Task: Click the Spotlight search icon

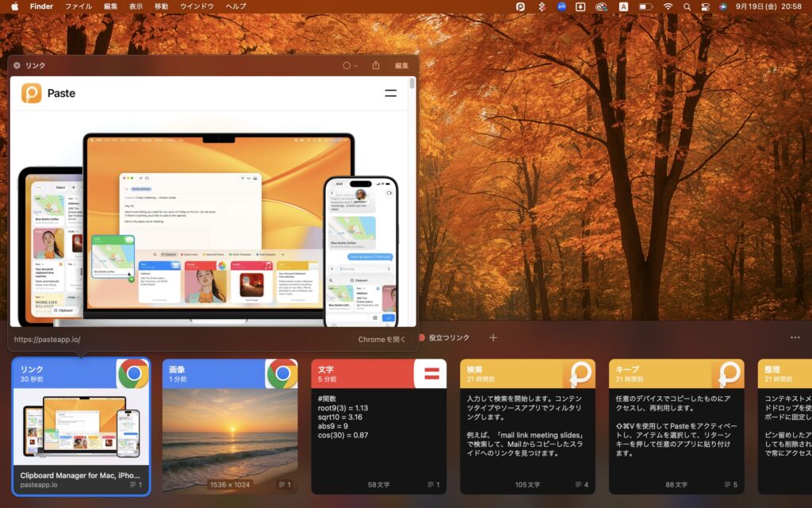Action: click(687, 6)
